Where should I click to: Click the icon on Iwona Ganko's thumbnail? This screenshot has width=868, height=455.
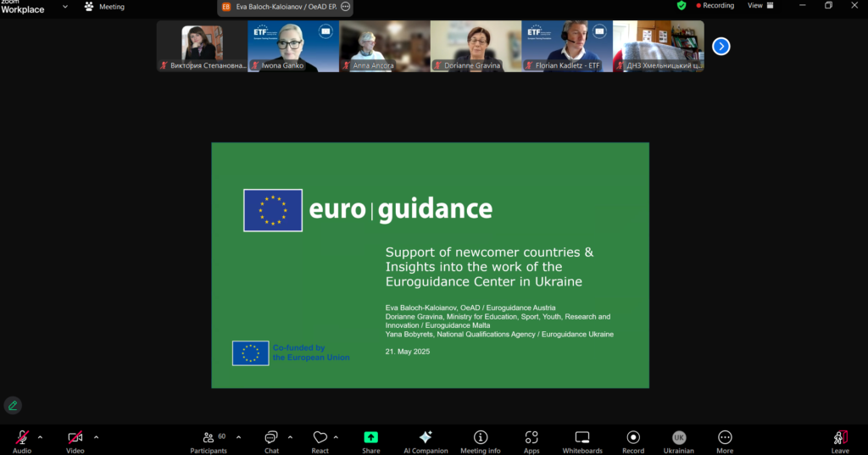(325, 31)
